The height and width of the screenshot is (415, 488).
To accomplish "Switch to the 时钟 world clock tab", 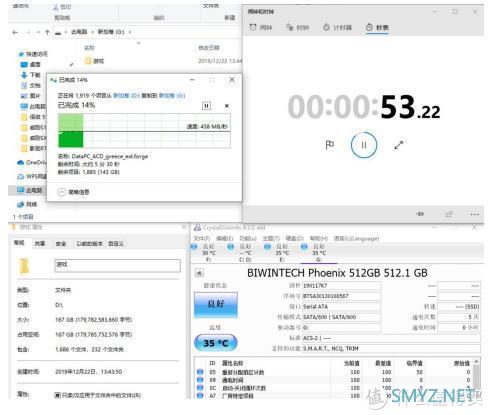I will [x=297, y=27].
